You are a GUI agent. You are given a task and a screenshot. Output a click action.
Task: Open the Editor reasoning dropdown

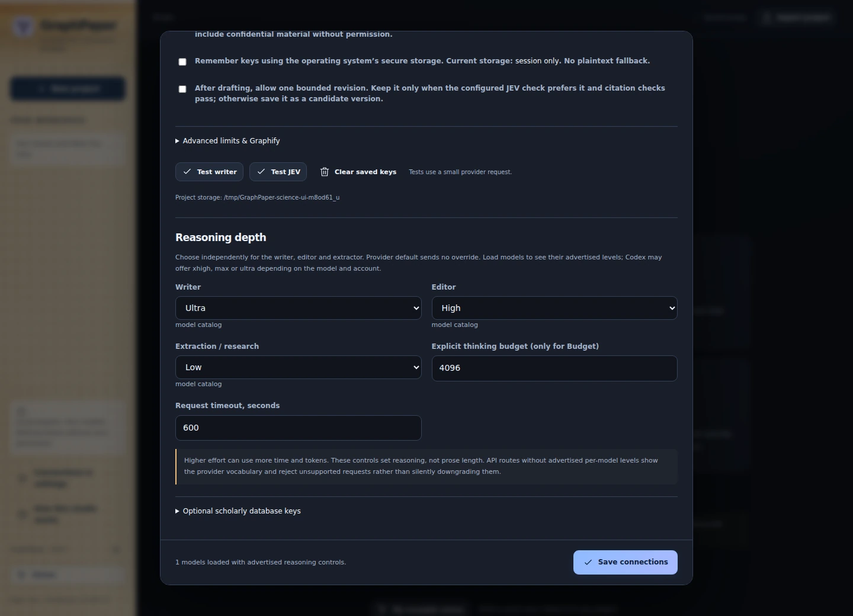click(554, 308)
